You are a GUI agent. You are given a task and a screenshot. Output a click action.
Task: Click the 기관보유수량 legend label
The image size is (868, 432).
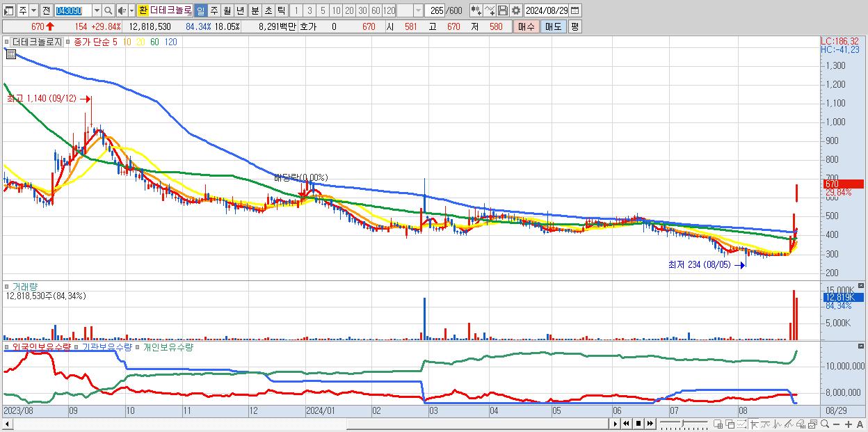coord(107,346)
